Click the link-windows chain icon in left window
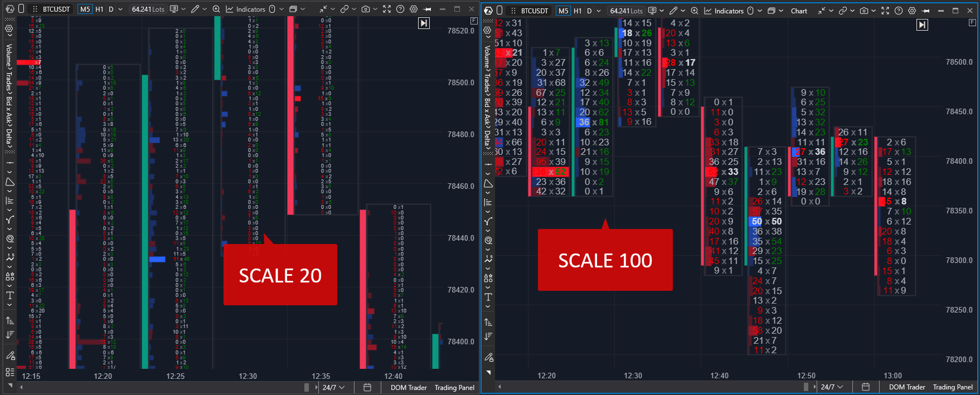Screen dimensions: 980x395 [345, 9]
